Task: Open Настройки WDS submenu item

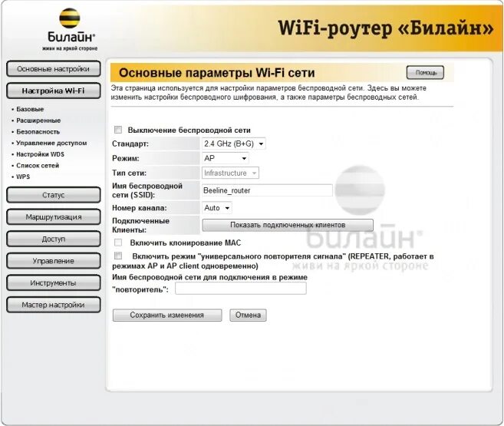Action: coord(40,154)
